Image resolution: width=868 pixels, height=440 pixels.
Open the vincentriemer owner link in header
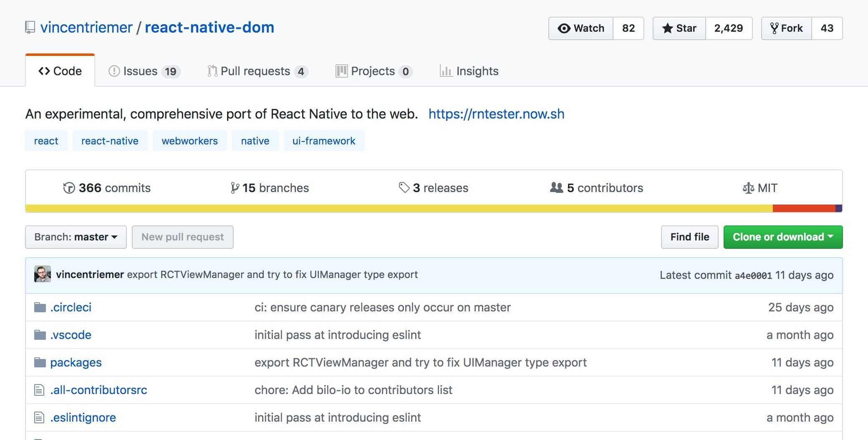[86, 28]
